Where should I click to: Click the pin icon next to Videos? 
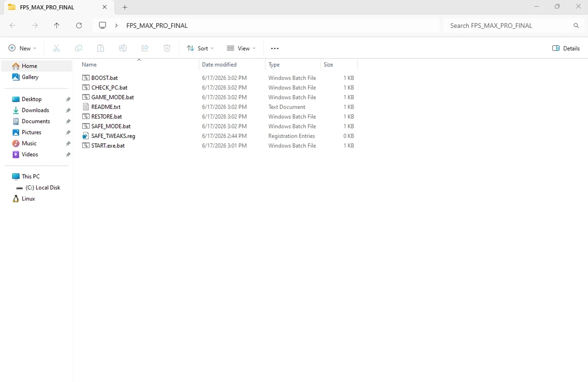point(68,155)
